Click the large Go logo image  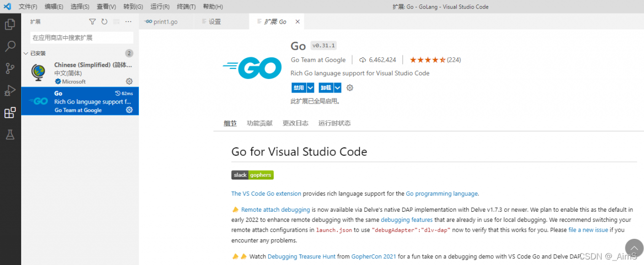(x=252, y=68)
